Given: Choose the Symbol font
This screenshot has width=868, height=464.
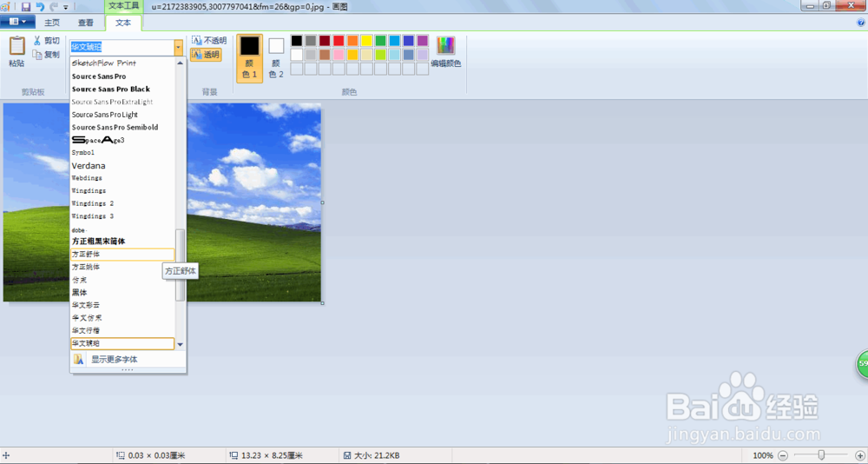Looking at the screenshot, I should click(122, 152).
